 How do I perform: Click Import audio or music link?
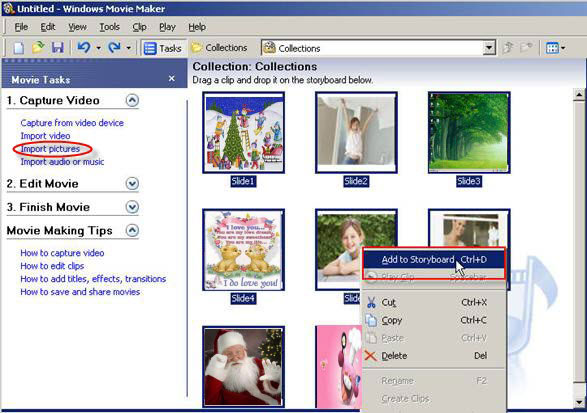[x=62, y=162]
